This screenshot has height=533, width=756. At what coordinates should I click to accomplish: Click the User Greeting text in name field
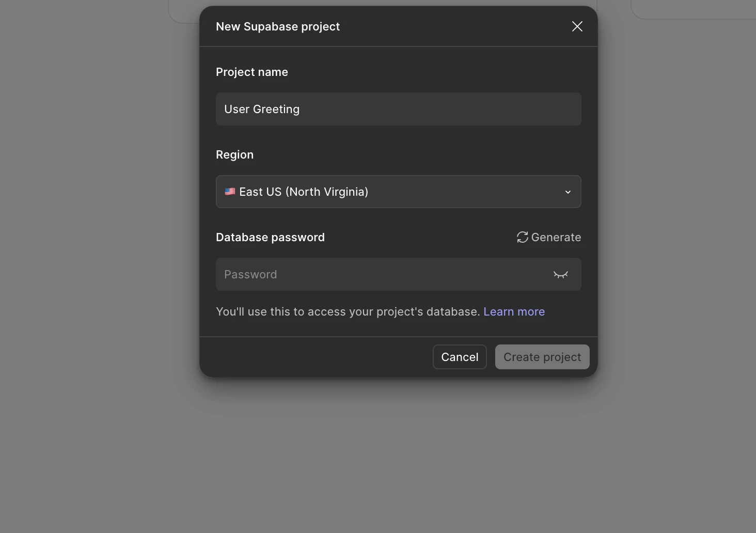point(261,109)
